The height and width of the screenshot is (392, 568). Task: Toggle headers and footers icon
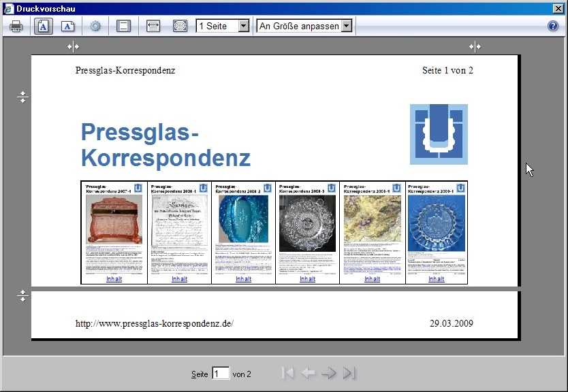[123, 26]
